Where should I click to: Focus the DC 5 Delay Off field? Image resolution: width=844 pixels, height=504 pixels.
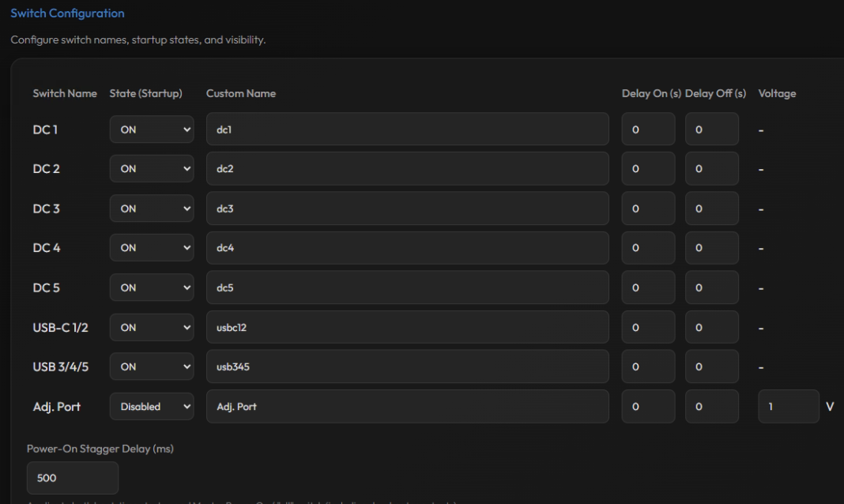[711, 288]
